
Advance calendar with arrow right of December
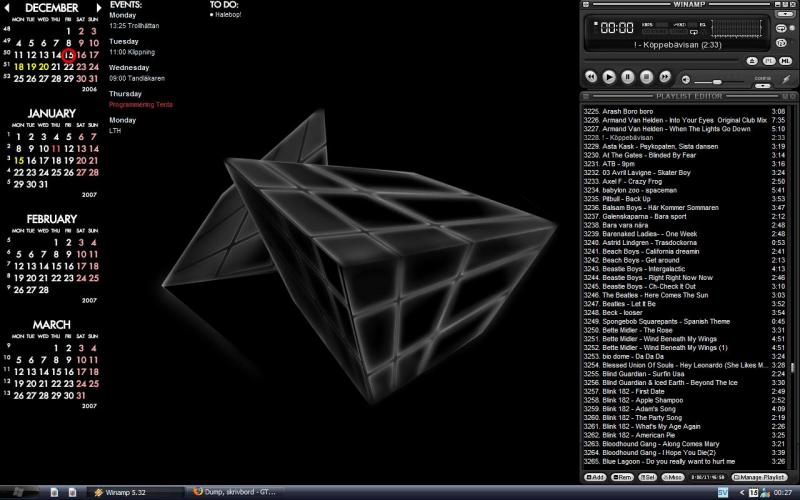click(98, 8)
